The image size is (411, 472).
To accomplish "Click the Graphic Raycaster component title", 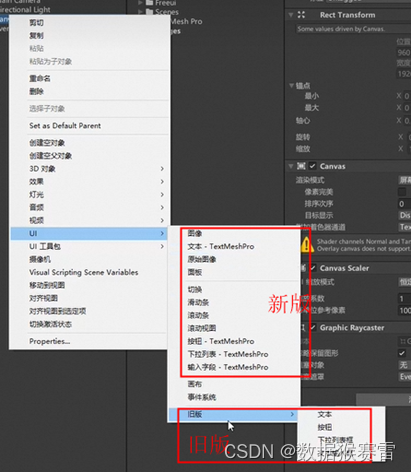I will (x=352, y=328).
